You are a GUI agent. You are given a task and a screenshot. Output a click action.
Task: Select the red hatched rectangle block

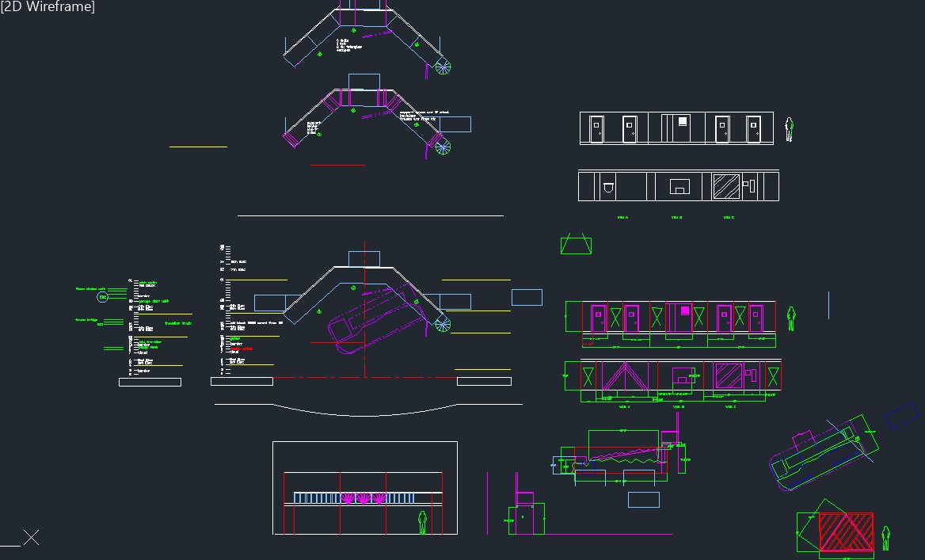pos(845,531)
